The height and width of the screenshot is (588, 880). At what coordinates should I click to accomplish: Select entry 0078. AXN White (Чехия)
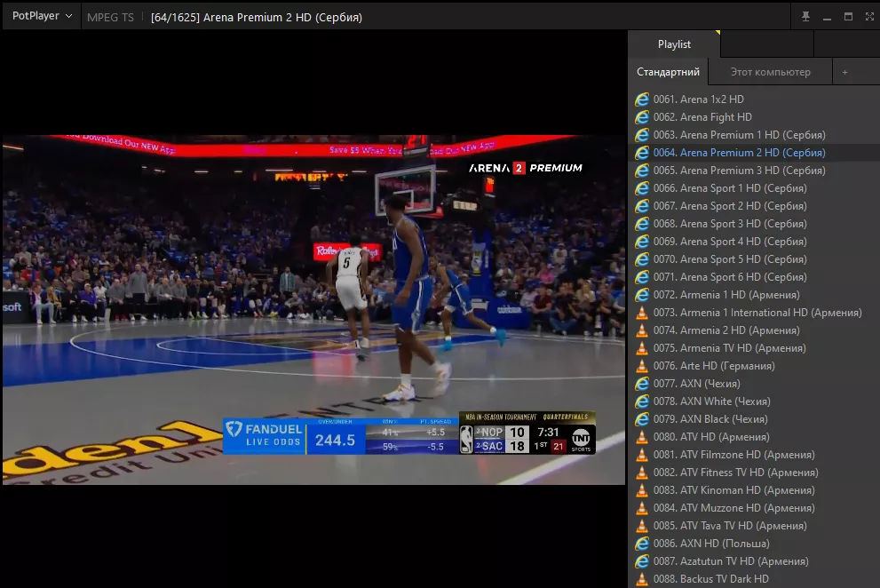click(x=754, y=401)
